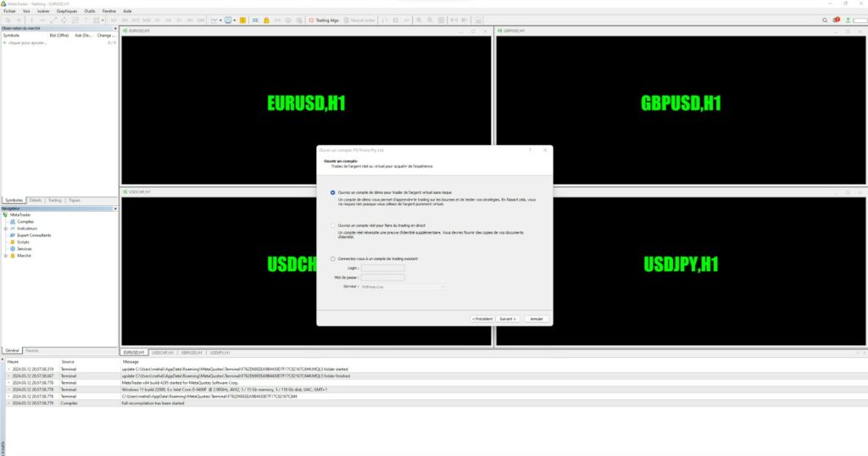
Task: Select the demo account radio option
Action: [x=333, y=192]
